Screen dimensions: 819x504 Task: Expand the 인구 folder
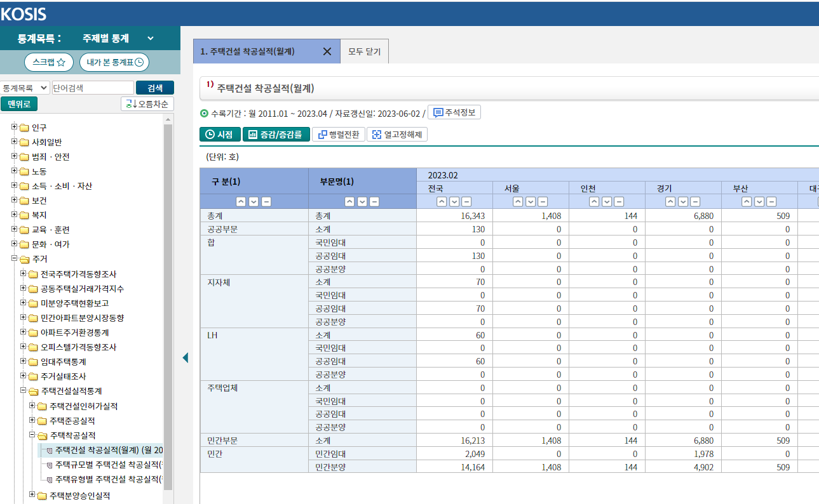click(x=15, y=127)
